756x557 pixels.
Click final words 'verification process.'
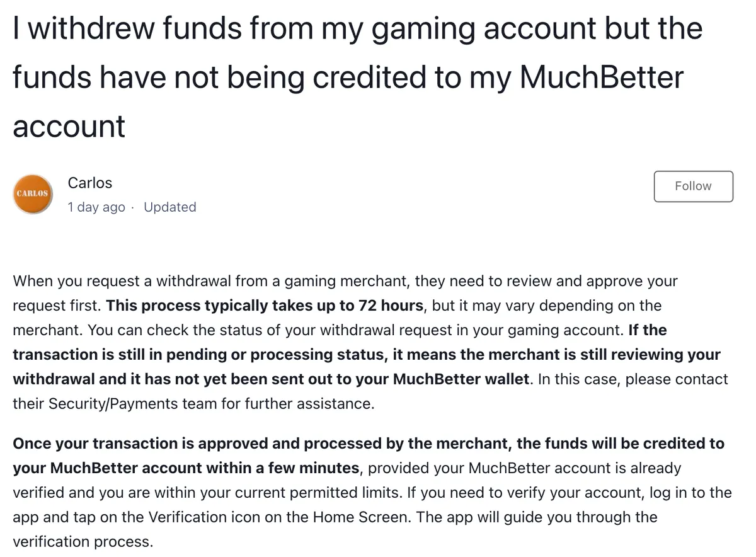83,542
